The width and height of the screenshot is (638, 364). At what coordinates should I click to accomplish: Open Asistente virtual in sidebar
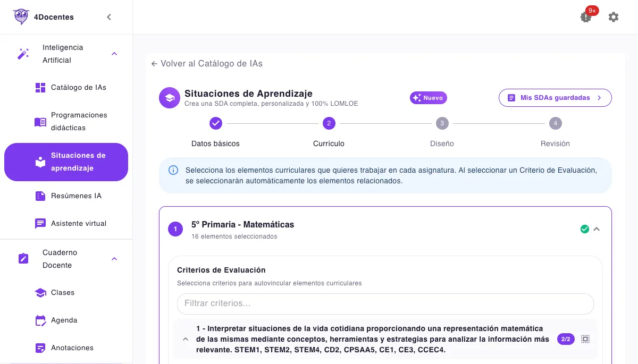pos(66,224)
